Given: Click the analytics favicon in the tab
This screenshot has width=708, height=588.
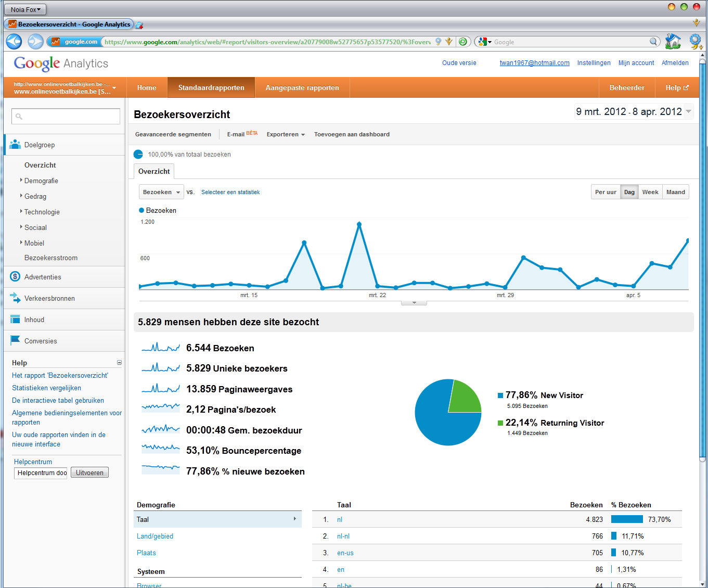Looking at the screenshot, I should [12, 24].
